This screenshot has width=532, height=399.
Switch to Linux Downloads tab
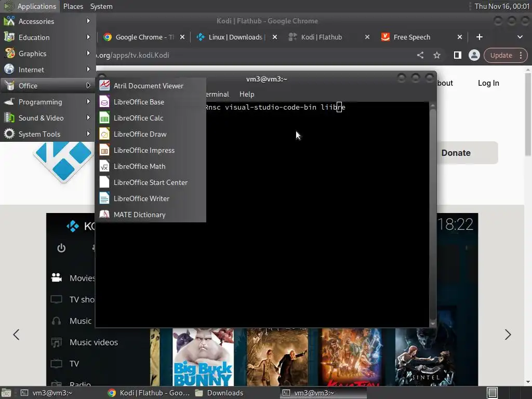pos(236,37)
